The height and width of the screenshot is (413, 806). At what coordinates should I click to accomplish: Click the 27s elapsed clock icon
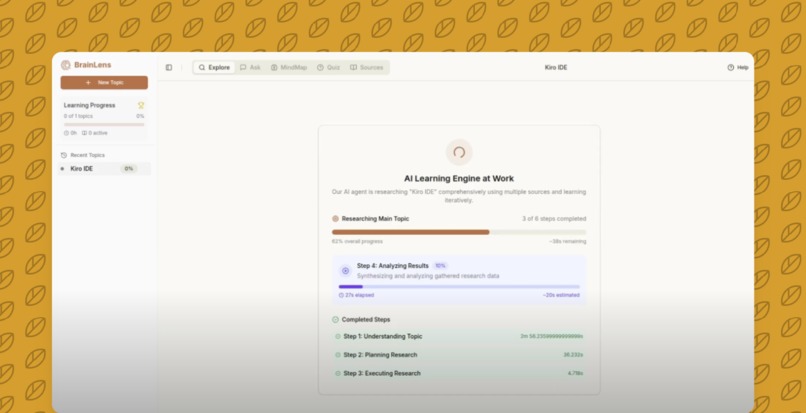[341, 295]
